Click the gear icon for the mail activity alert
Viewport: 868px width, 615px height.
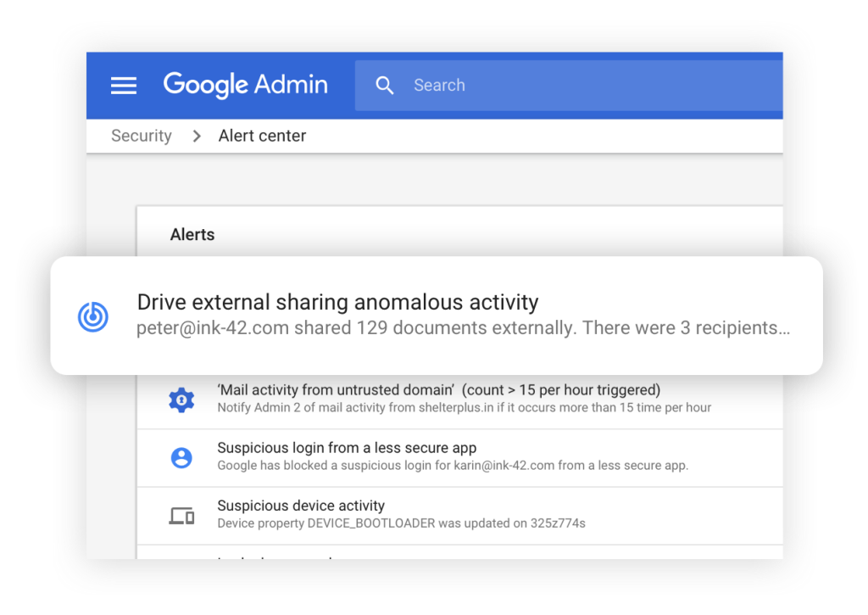(181, 399)
